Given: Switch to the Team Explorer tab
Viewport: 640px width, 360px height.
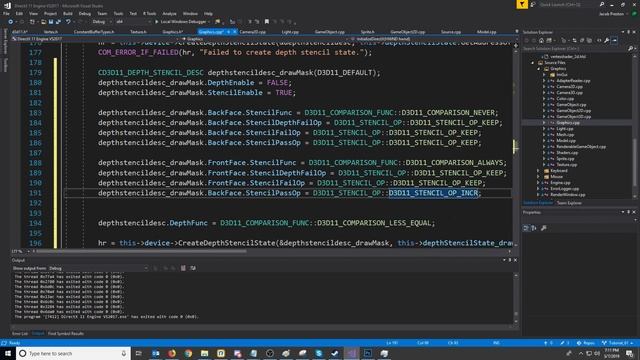Looking at the screenshot, I should pos(569,203).
